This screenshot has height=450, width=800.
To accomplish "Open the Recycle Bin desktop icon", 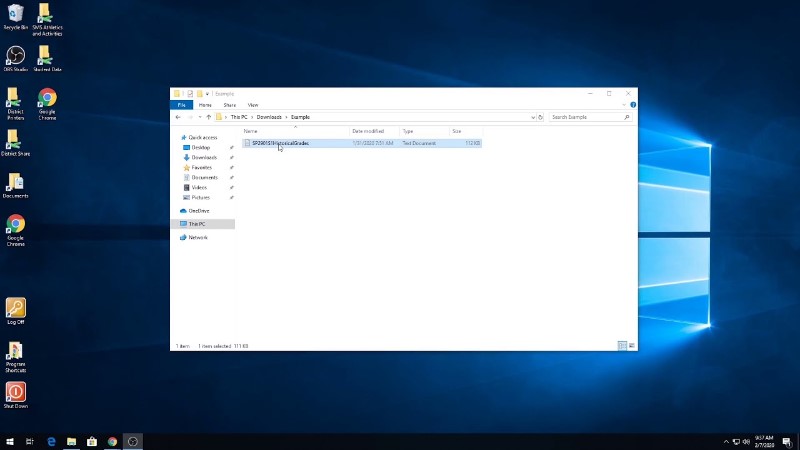I will click(x=15, y=17).
